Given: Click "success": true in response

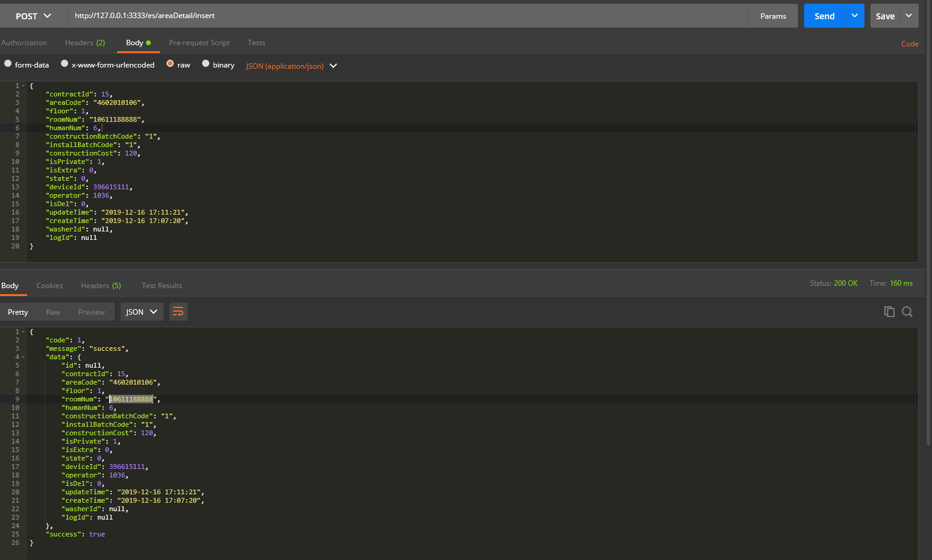Looking at the screenshot, I should coord(75,534).
